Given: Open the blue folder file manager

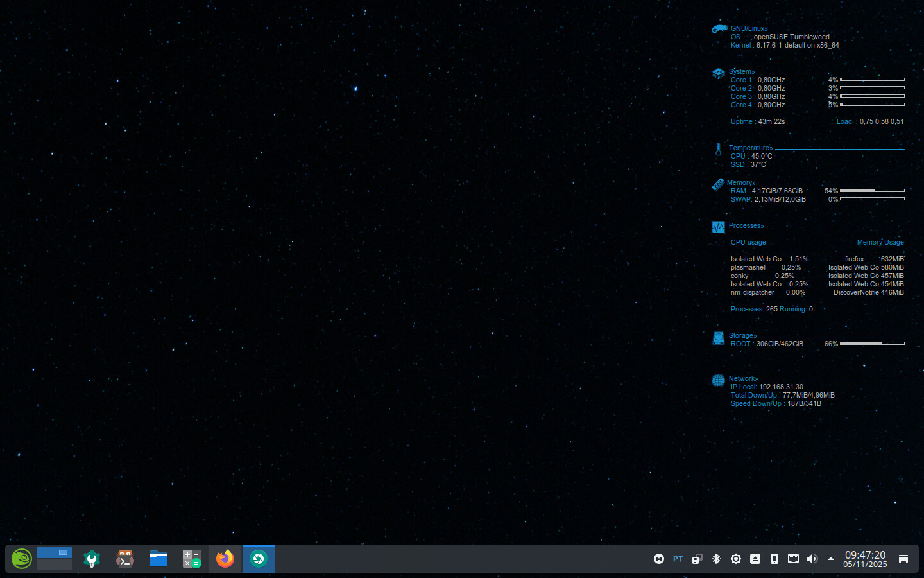Looking at the screenshot, I should (158, 559).
